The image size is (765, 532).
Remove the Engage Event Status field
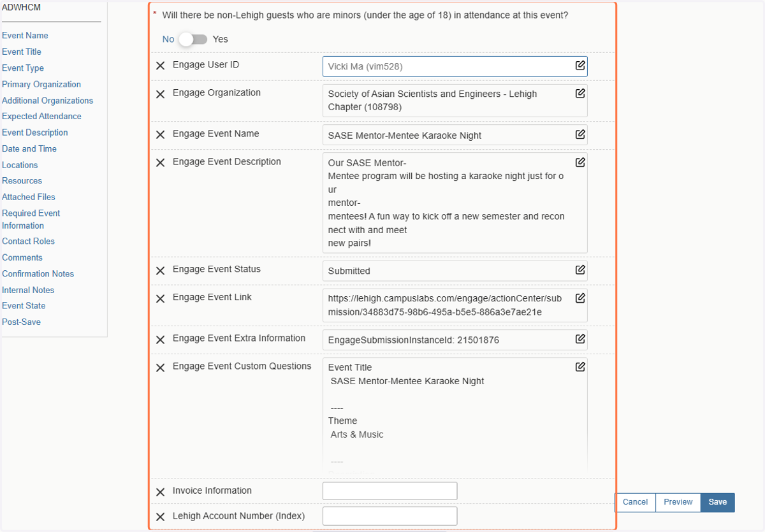[x=161, y=271]
